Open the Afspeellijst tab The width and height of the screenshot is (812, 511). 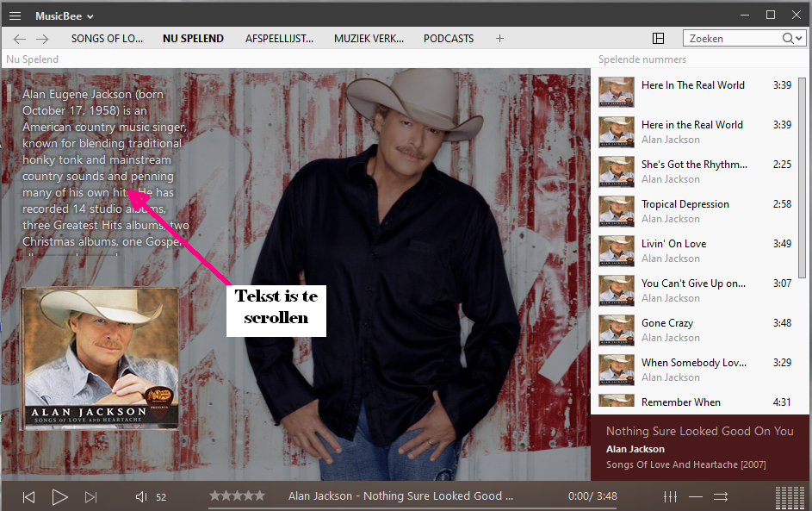point(279,39)
